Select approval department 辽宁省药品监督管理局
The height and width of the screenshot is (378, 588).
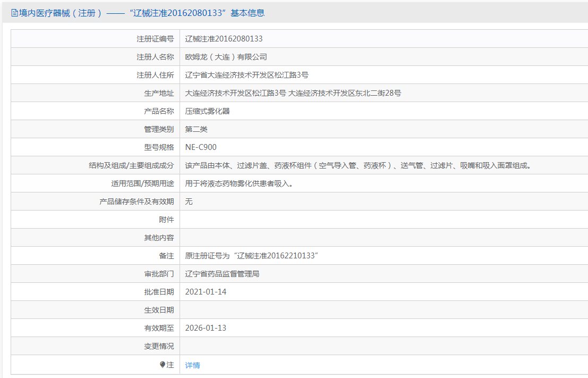[222, 274]
